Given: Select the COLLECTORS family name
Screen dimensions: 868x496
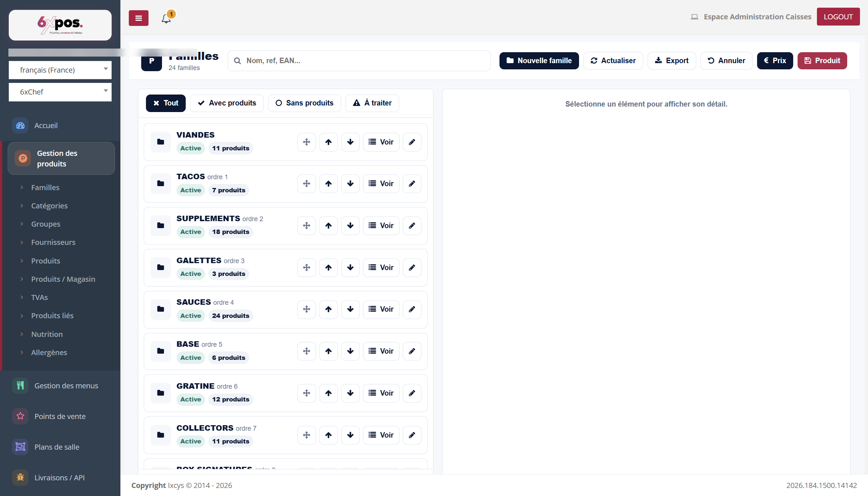Looking at the screenshot, I should (x=205, y=428).
